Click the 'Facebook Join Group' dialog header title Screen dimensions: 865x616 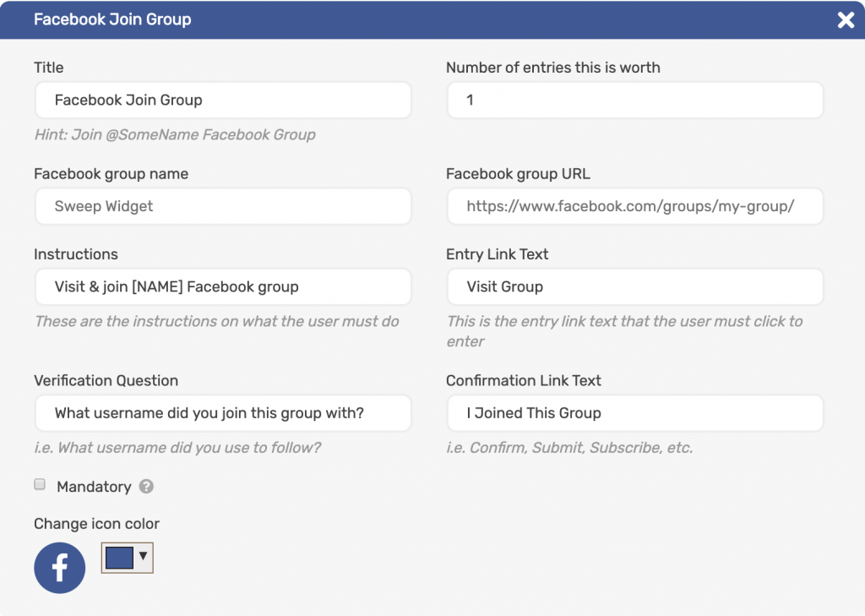coord(112,19)
